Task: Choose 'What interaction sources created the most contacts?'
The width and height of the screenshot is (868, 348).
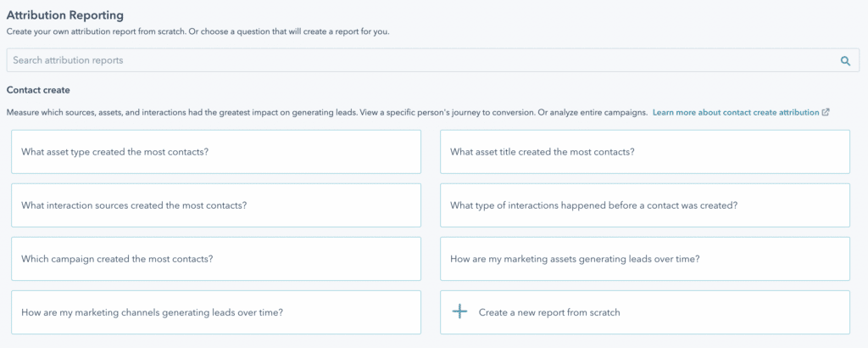Action: point(216,205)
